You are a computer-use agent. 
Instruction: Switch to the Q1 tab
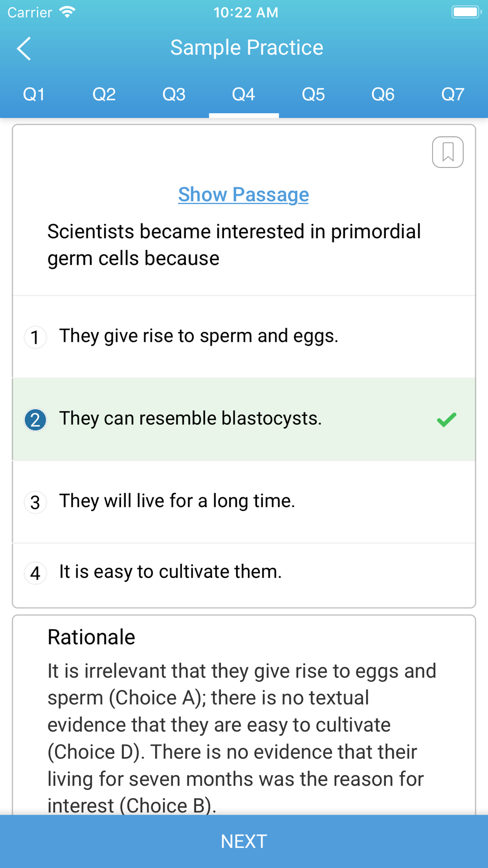[x=34, y=94]
